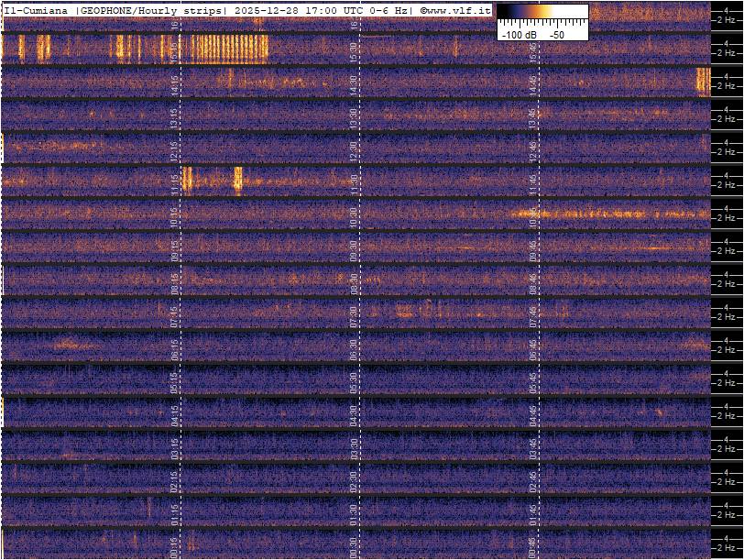Screen dimensions: 744x560
Task: Select the 14:30 time marker
Action: click(x=354, y=85)
